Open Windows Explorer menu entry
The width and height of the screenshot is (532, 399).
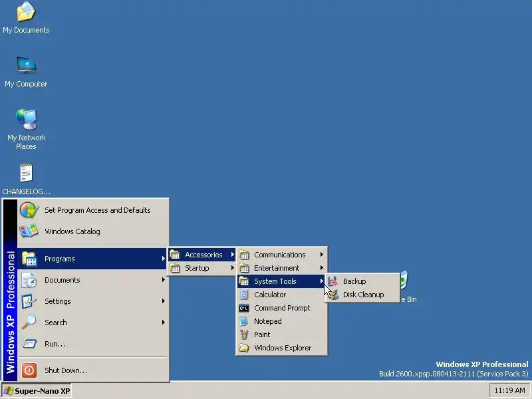point(282,348)
